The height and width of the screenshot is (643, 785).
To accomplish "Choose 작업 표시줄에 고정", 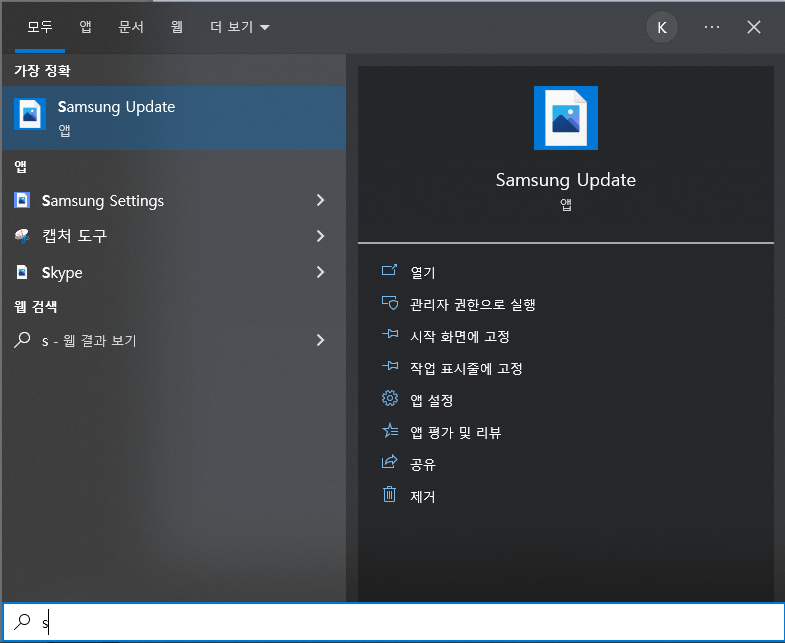I will (466, 369).
